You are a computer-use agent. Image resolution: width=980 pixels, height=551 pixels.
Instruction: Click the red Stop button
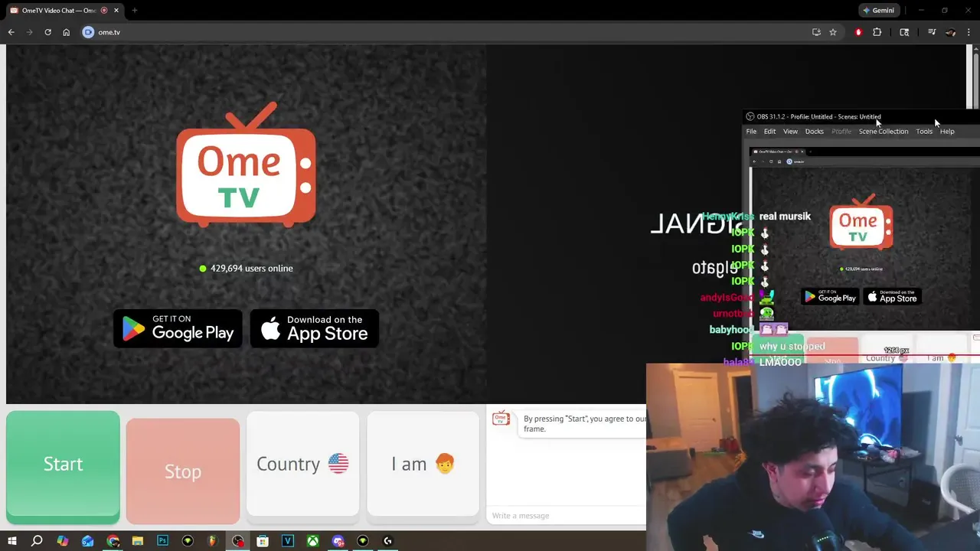pyautogui.click(x=183, y=471)
